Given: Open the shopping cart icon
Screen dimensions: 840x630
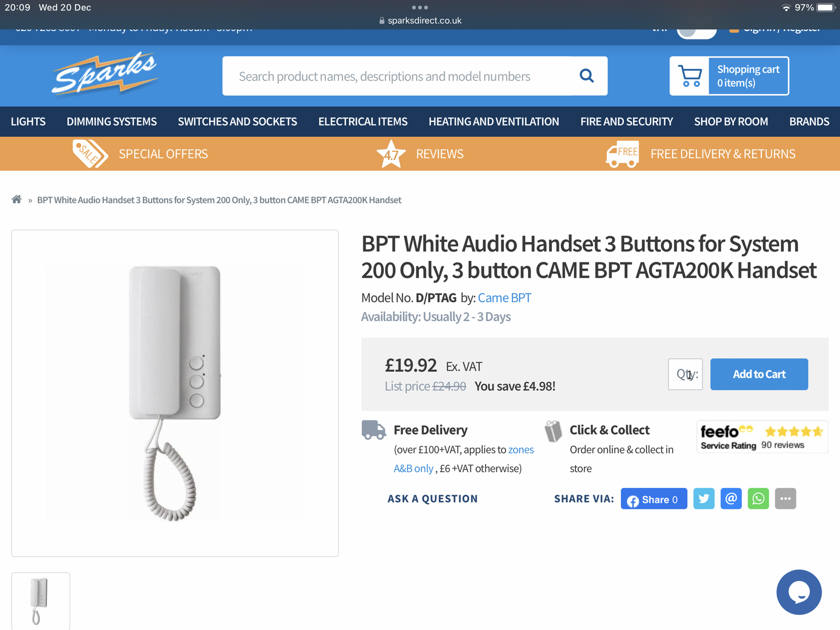Looking at the screenshot, I should point(690,76).
